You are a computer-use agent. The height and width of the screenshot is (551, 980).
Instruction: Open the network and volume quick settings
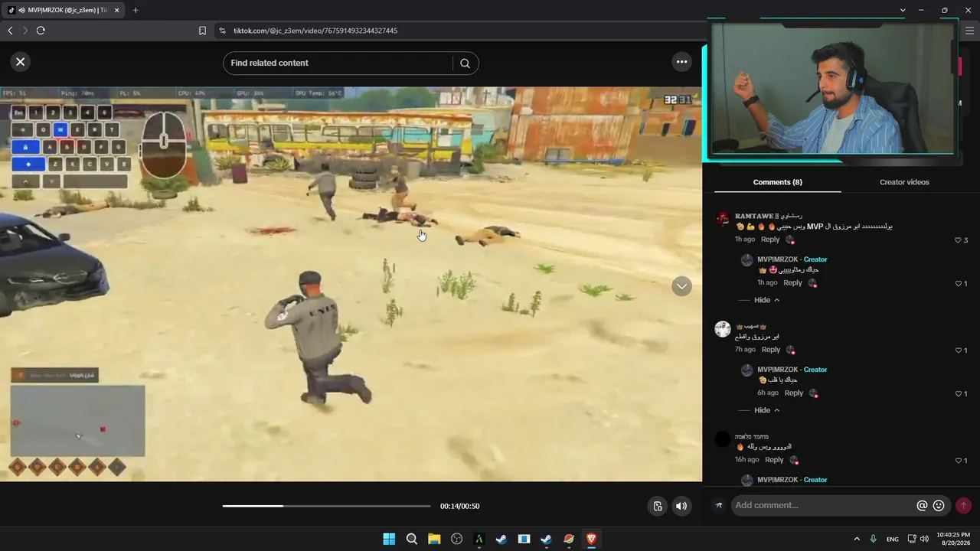918,539
